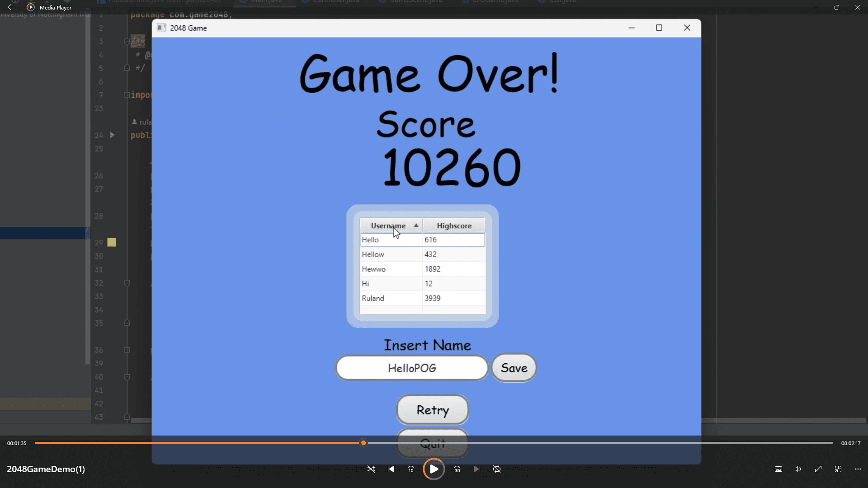The height and width of the screenshot is (488, 868).
Task: Play the 2048GameDemo video
Action: pyautogui.click(x=434, y=469)
